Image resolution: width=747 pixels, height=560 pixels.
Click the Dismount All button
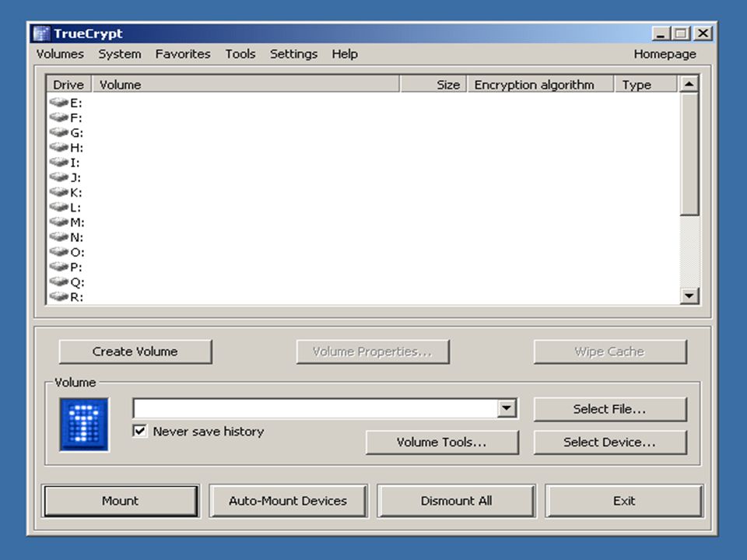[457, 500]
